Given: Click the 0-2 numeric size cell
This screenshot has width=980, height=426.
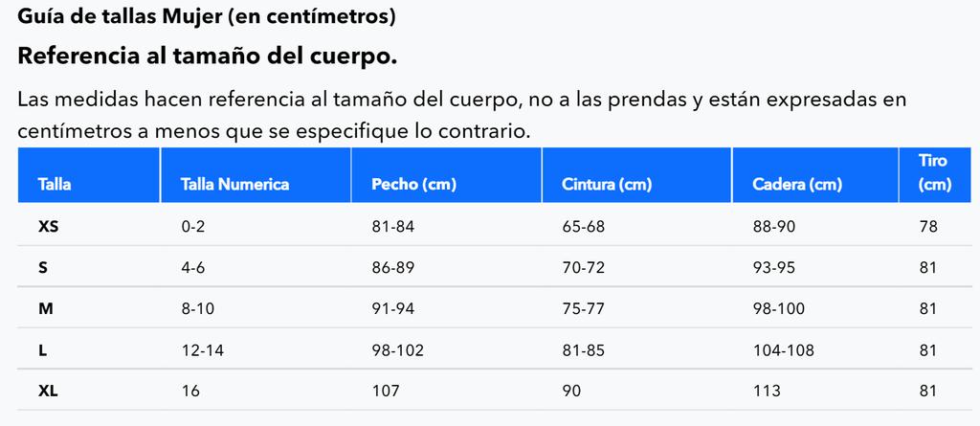Looking at the screenshot, I should [x=193, y=227].
